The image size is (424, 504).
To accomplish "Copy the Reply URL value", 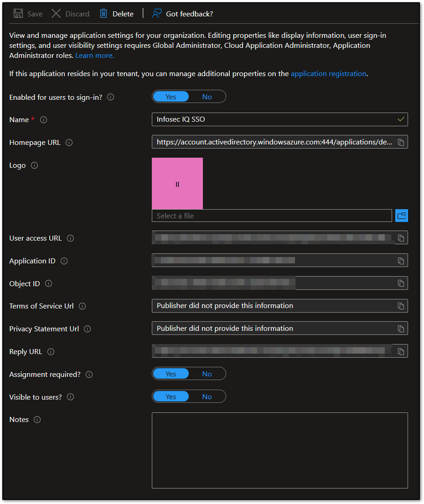I will tap(401, 351).
